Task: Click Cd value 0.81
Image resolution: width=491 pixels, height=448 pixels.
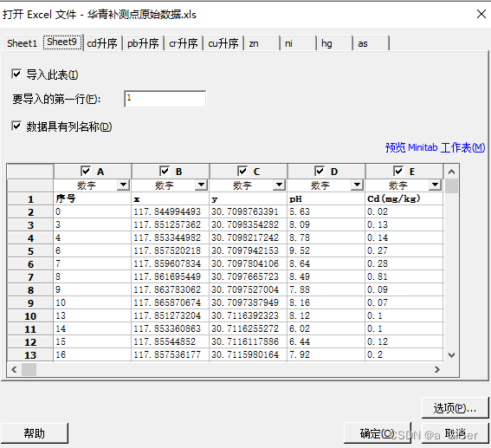Action: pyautogui.click(x=404, y=277)
